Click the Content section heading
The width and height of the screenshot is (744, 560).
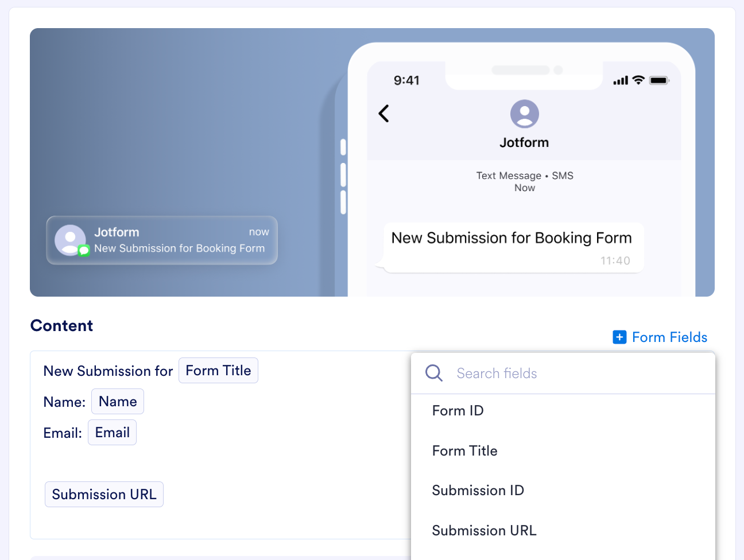(61, 325)
